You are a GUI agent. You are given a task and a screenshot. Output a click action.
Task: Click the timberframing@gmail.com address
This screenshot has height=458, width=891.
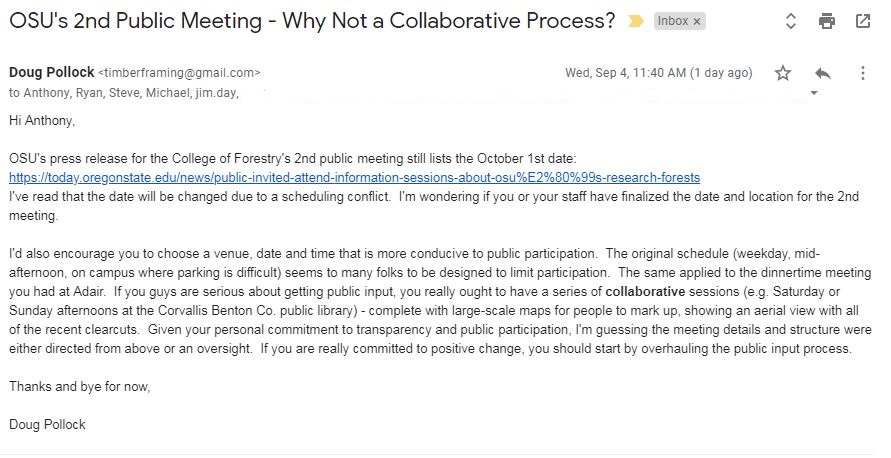[x=179, y=73]
